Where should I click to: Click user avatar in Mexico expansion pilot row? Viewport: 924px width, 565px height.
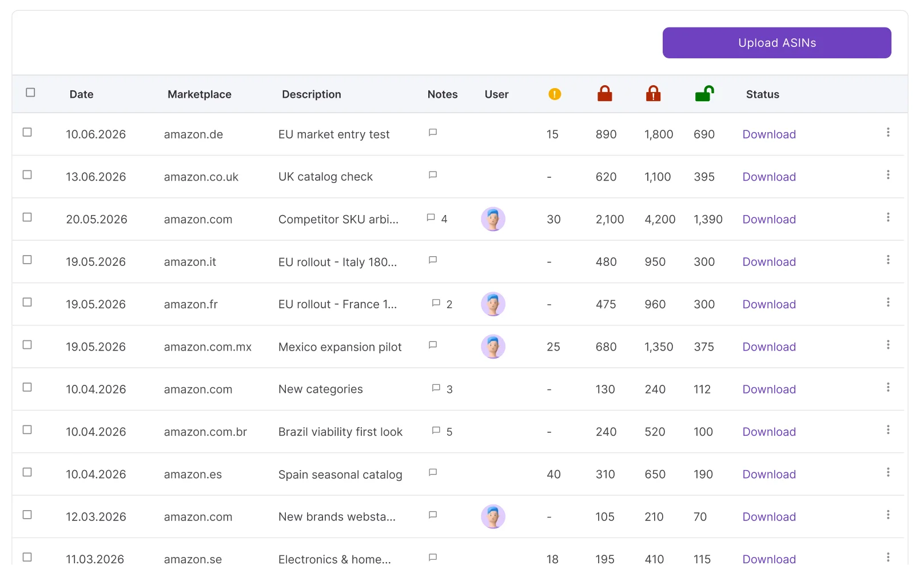point(493,347)
